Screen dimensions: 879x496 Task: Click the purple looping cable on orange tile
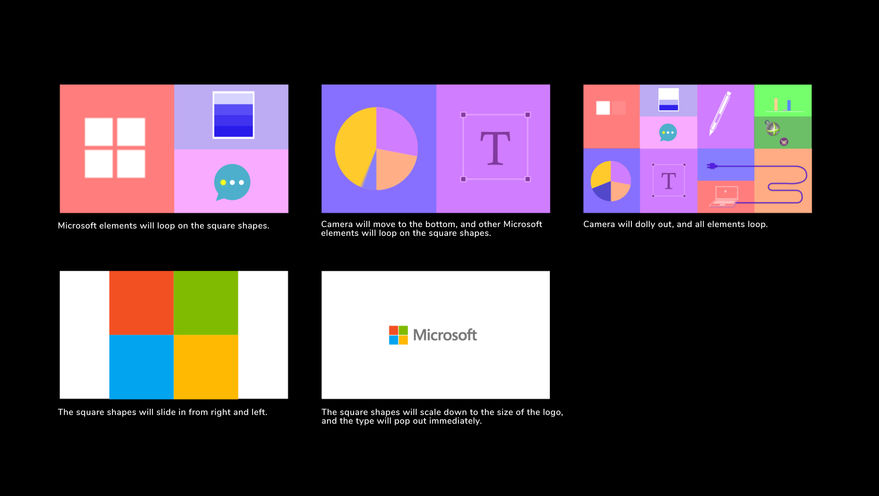pyautogui.click(x=782, y=184)
